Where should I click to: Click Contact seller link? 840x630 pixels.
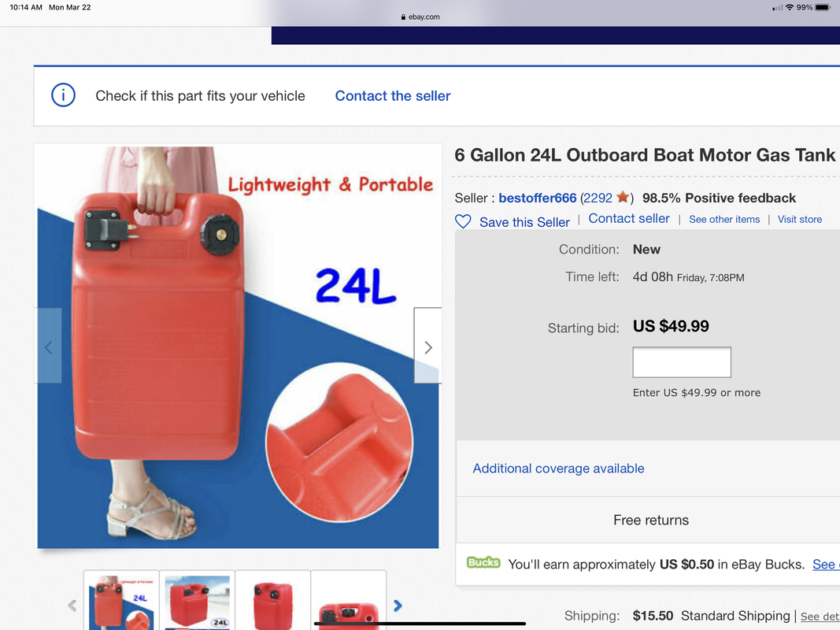tap(629, 219)
